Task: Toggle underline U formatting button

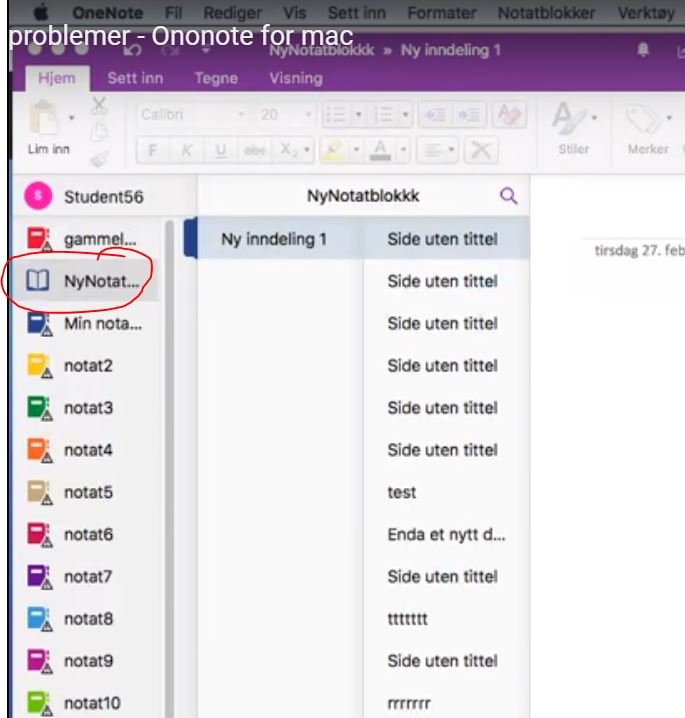Action: pos(220,150)
